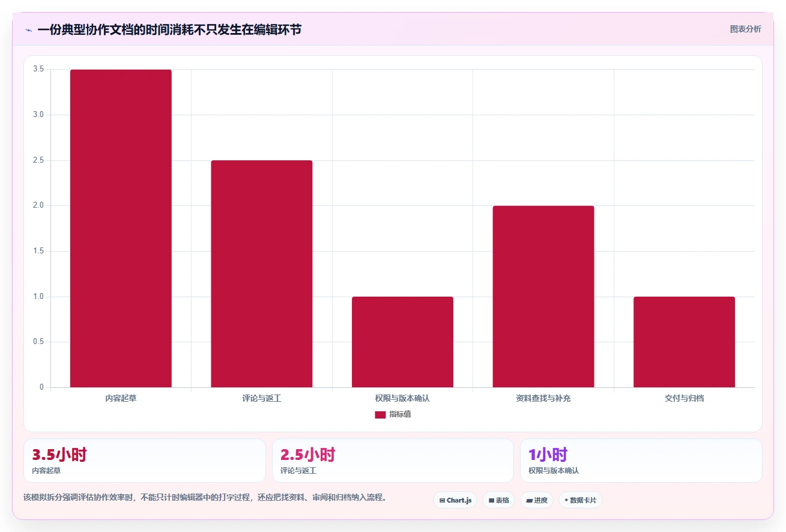Click the 内容起草 caption under 3.5小时
This screenshot has width=786, height=532.
click(x=46, y=471)
